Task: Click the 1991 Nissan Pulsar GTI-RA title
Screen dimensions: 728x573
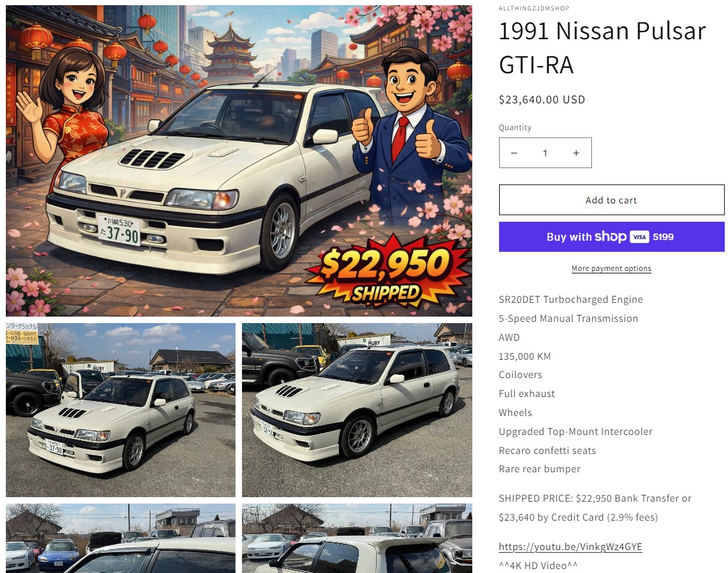Action: tap(602, 48)
